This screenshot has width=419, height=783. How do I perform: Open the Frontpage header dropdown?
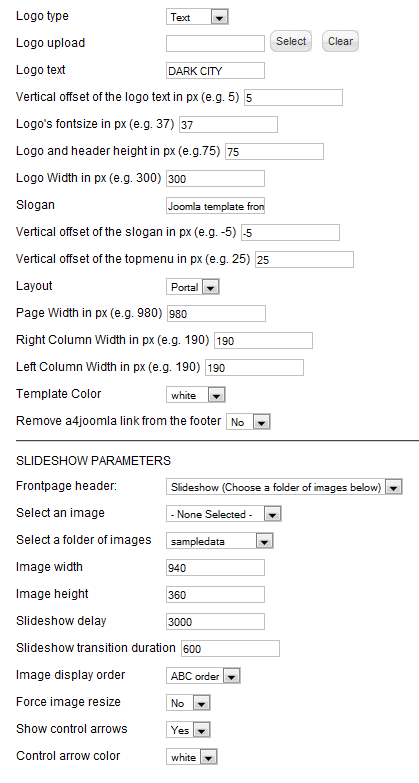pos(284,487)
